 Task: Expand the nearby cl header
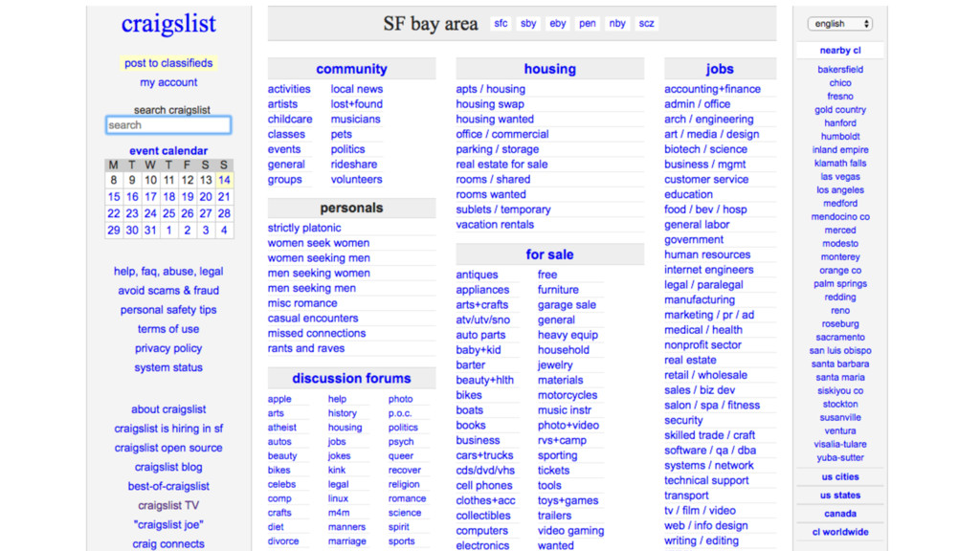[x=840, y=51]
